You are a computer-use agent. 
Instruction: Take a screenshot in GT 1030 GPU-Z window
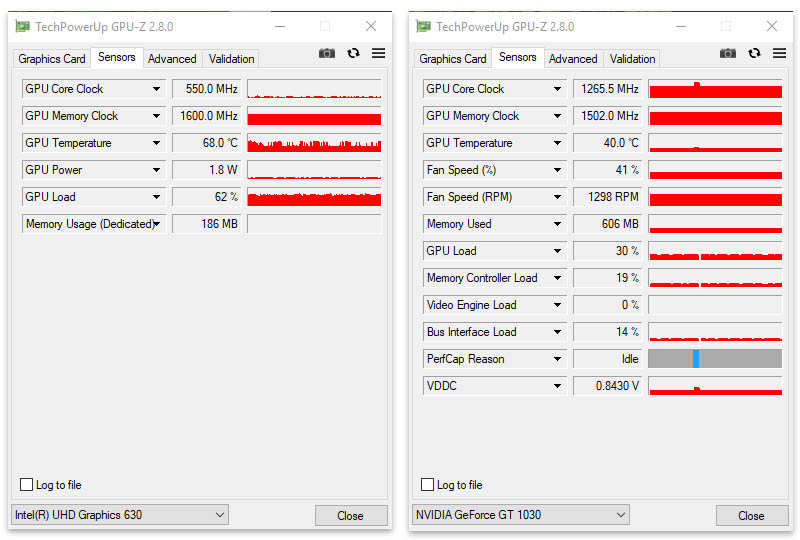tap(728, 53)
